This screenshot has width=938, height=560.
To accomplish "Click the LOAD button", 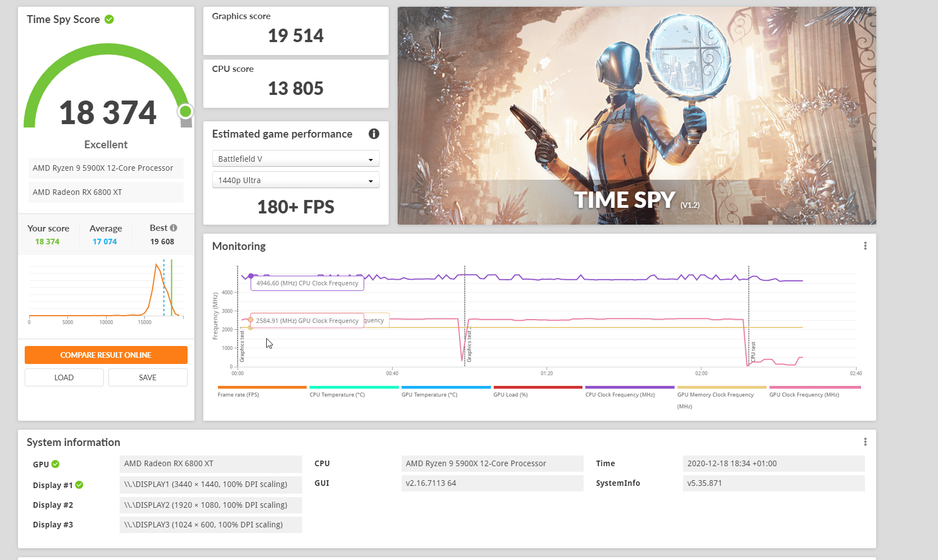I will 64,377.
